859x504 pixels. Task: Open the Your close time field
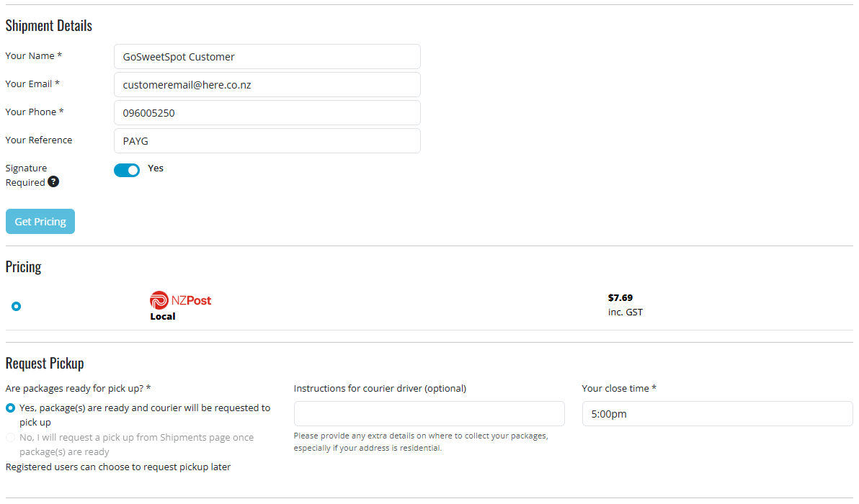(717, 414)
